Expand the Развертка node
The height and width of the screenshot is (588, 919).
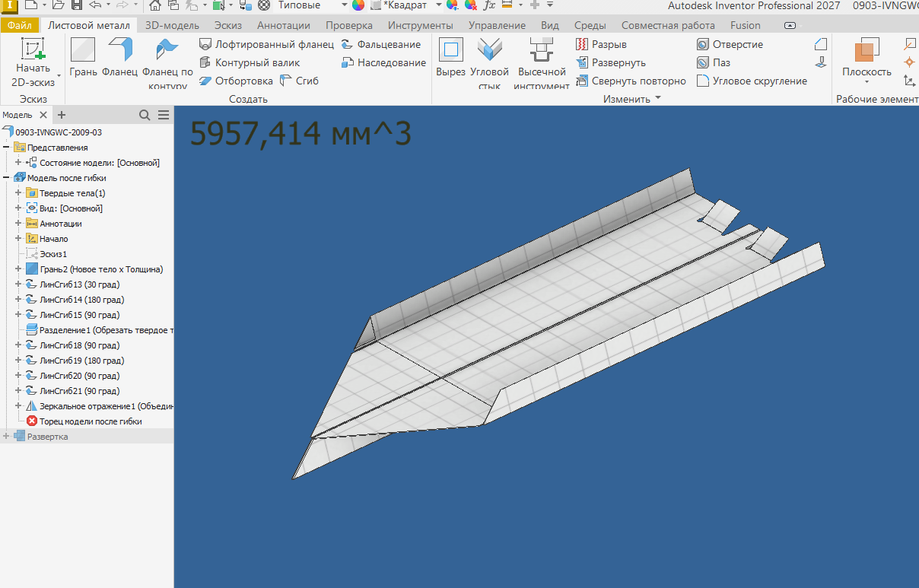[6, 437]
